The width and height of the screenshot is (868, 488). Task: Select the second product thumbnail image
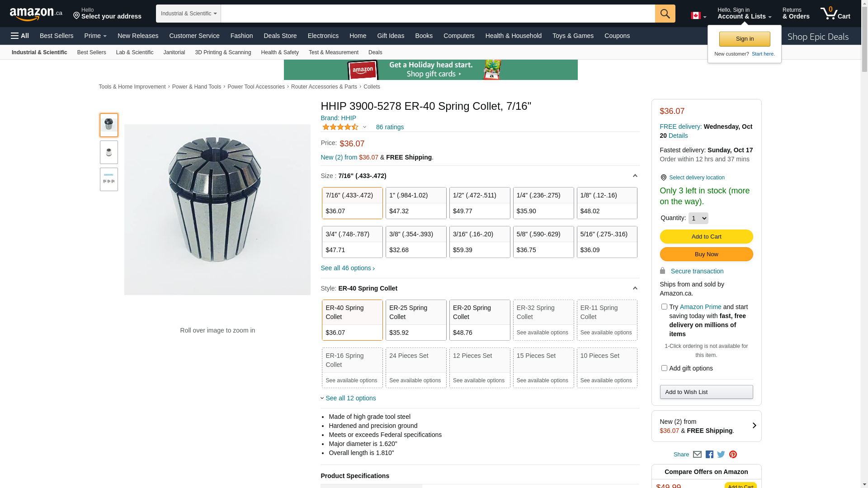[x=109, y=152]
